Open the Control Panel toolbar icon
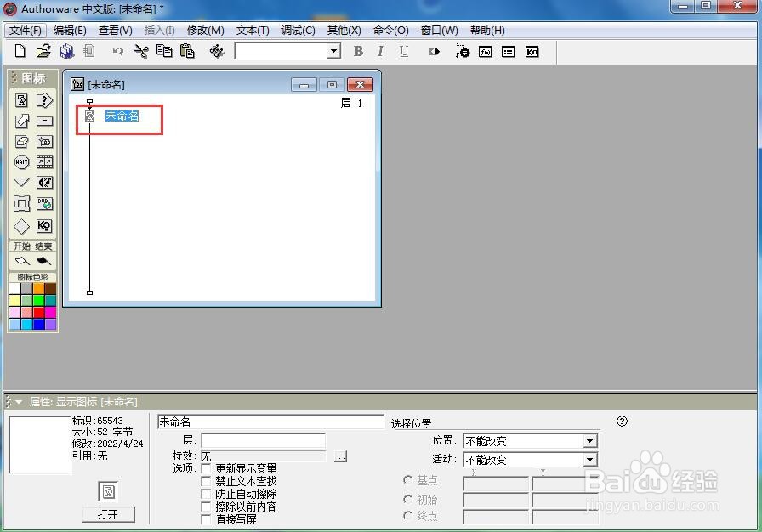 [x=462, y=52]
